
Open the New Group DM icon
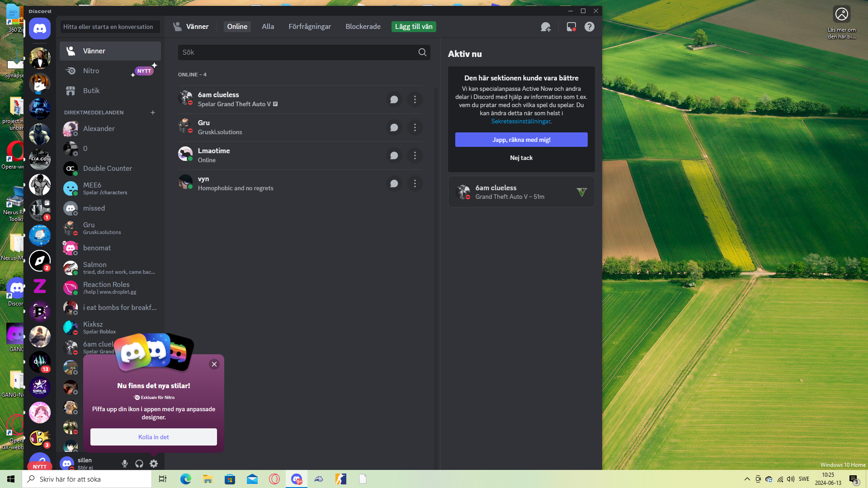(x=546, y=27)
